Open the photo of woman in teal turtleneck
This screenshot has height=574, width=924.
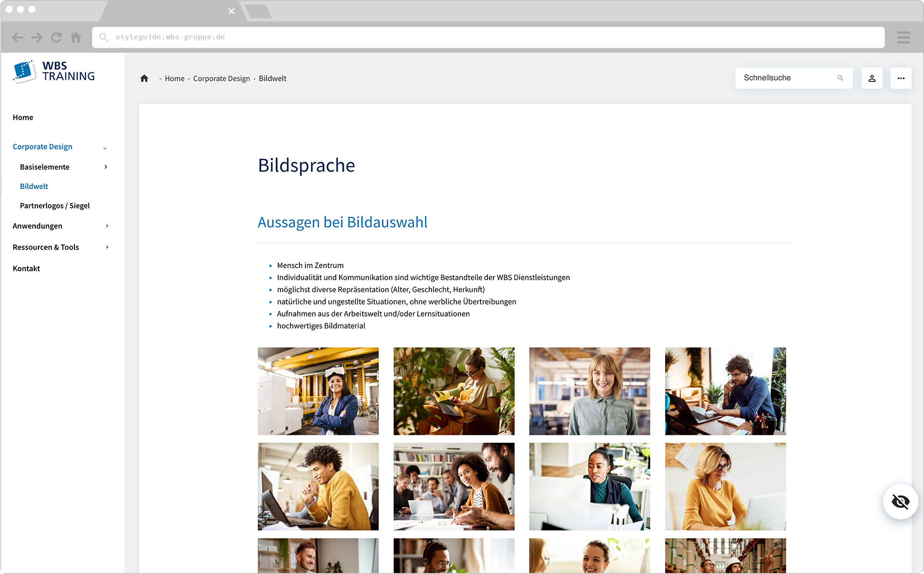click(590, 487)
